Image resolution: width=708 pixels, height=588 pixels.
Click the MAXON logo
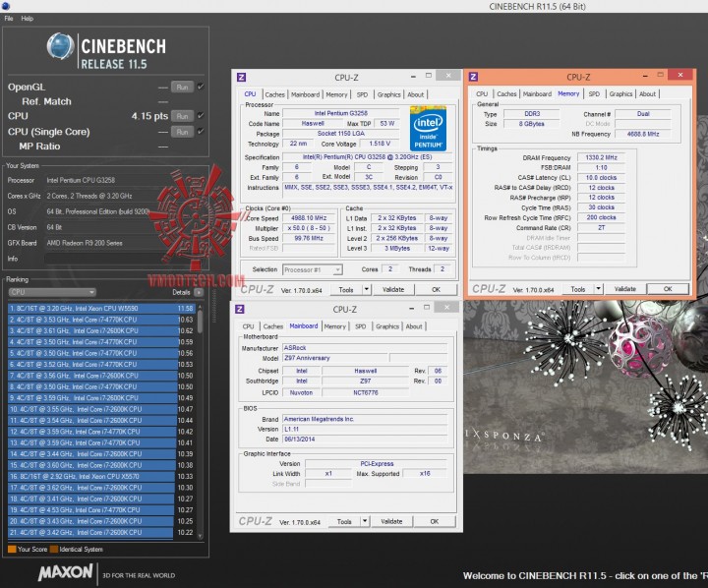(x=66, y=572)
